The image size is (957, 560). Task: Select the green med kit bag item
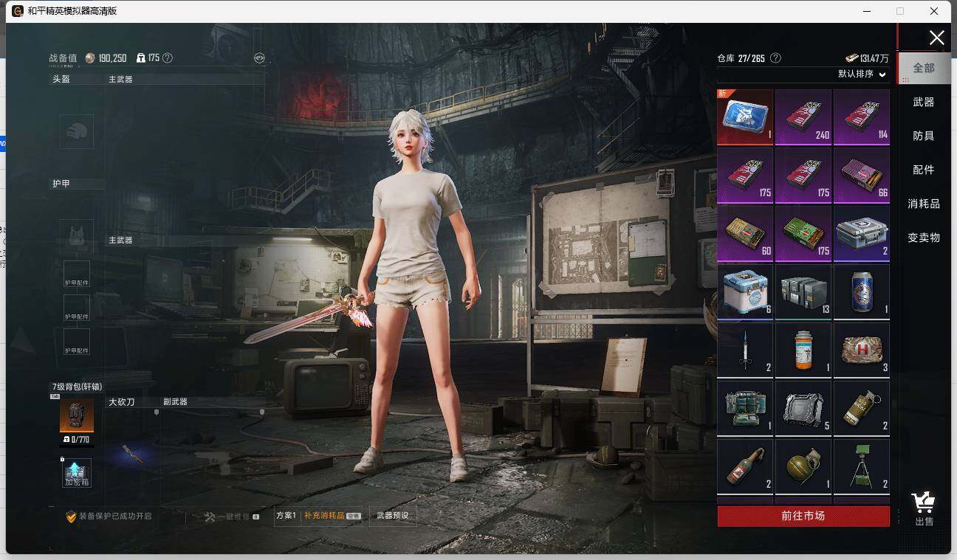[745, 408]
